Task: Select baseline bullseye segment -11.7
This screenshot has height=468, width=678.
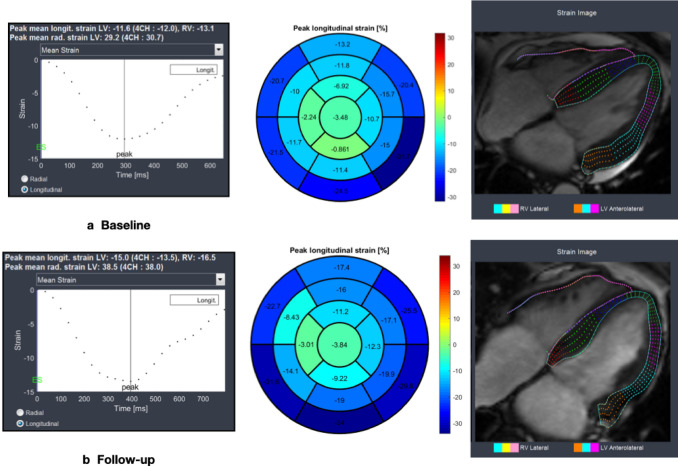Action: click(x=294, y=142)
